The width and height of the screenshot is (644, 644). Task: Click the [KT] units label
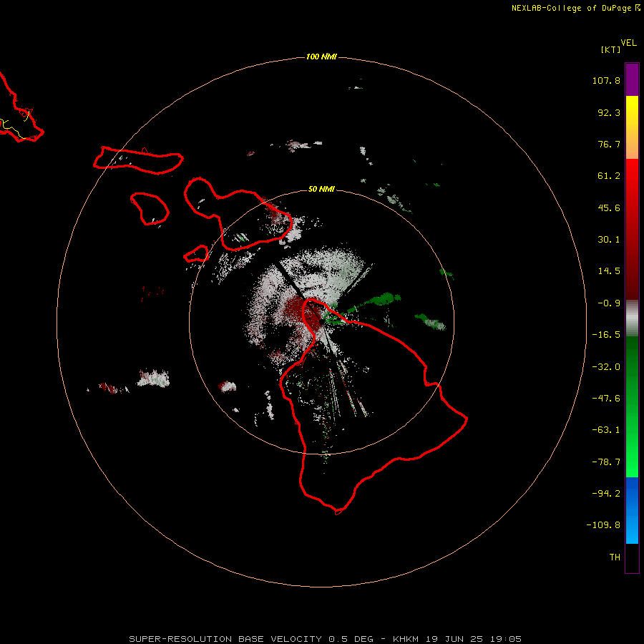pyautogui.click(x=611, y=49)
